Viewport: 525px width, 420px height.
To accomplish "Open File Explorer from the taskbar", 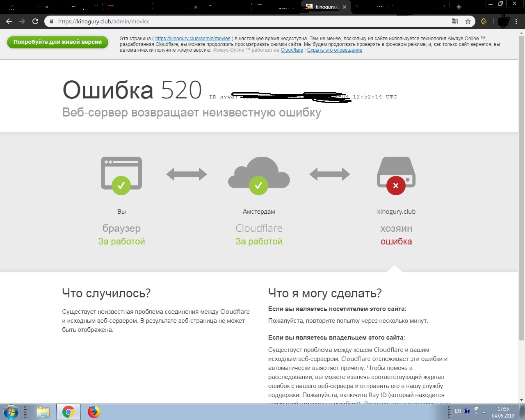I will (43, 412).
